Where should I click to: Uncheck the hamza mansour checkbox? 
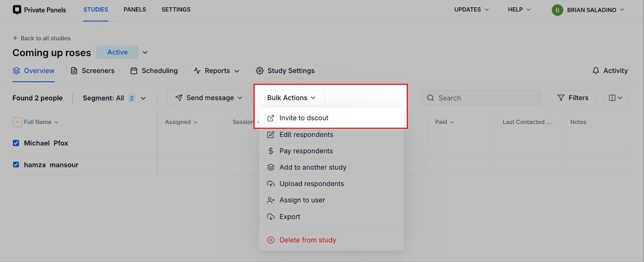tap(16, 165)
